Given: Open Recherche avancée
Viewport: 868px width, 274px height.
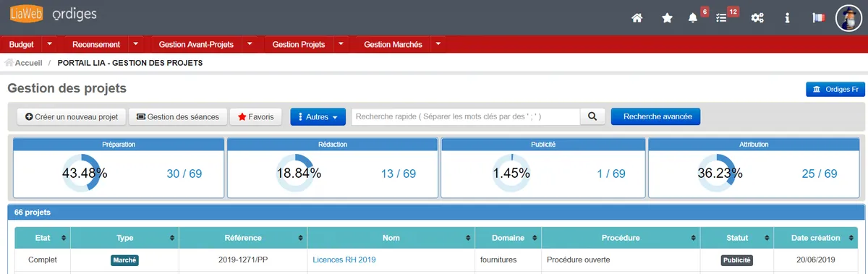Looking at the screenshot, I should pyautogui.click(x=656, y=116).
